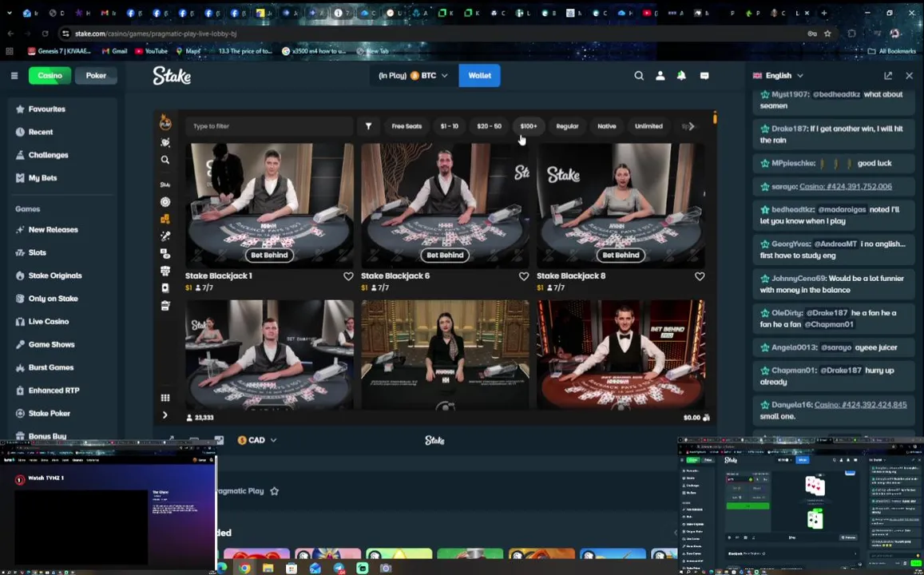Show more filter chips with right arrow

tap(692, 126)
